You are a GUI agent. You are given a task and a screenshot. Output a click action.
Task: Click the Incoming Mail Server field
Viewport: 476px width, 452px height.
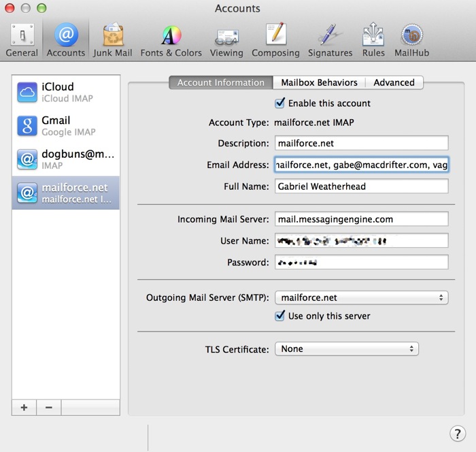tap(361, 219)
